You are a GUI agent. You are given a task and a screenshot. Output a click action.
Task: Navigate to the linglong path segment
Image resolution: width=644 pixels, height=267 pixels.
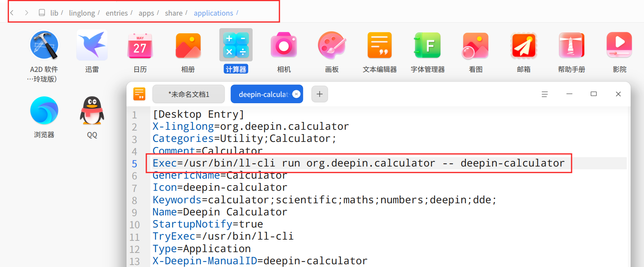point(82,13)
